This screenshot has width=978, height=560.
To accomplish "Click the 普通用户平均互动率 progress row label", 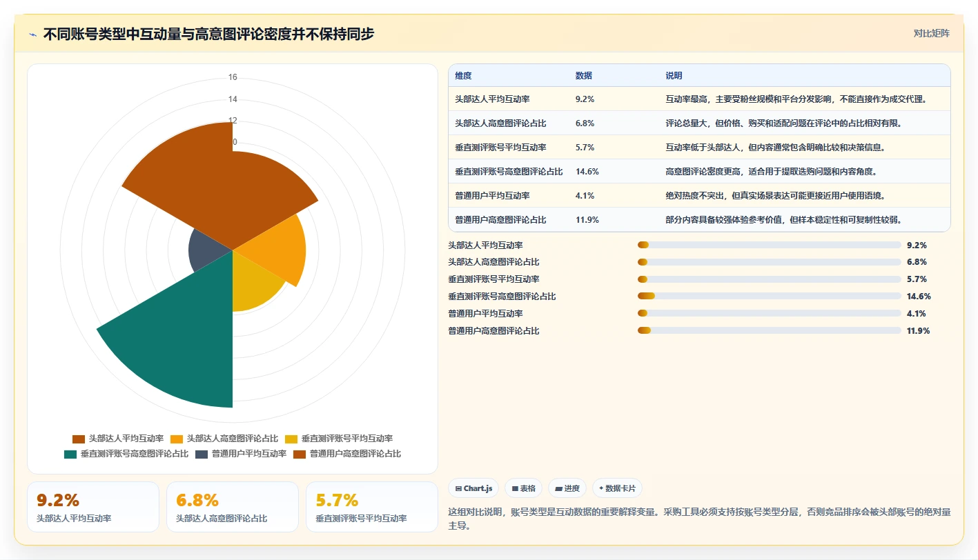I will point(486,314).
